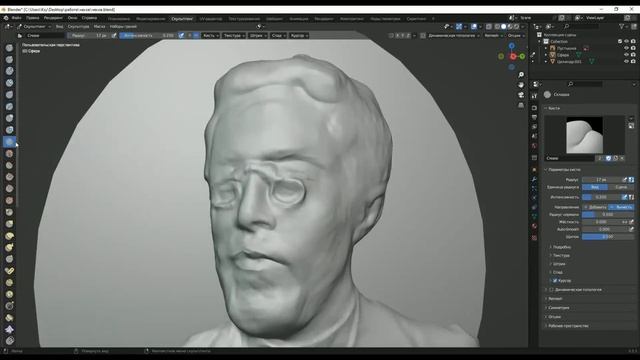Toggle the Dyntopo checkbox in the header
Image resolution: width=640 pixels, height=360 pixels.
tap(423, 36)
